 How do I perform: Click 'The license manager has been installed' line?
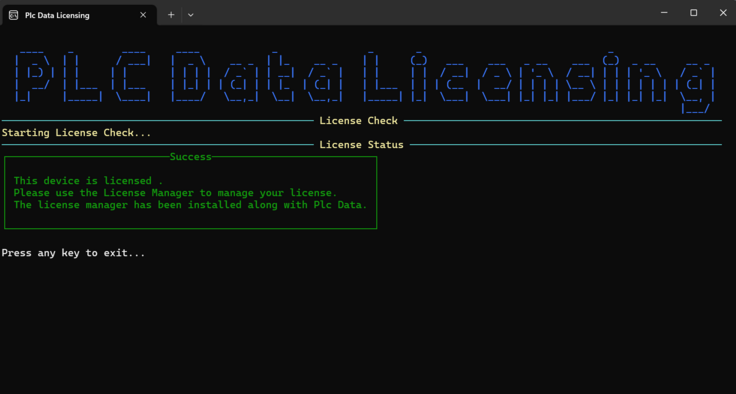[x=190, y=205]
